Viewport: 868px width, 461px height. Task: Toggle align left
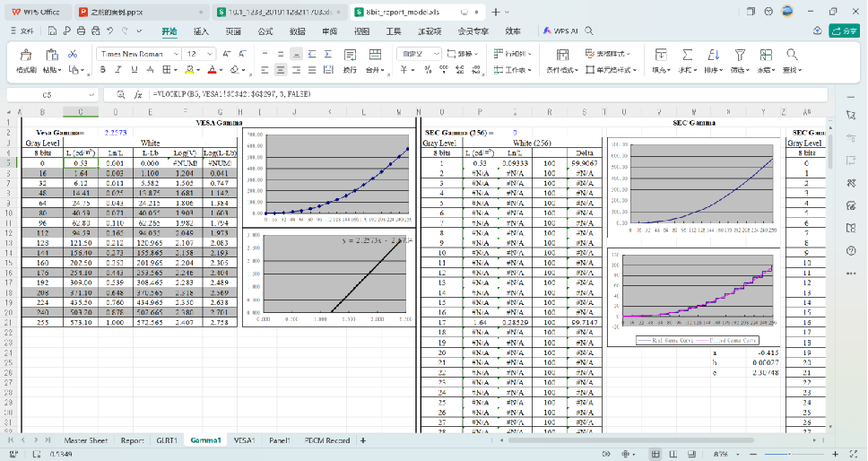click(265, 70)
